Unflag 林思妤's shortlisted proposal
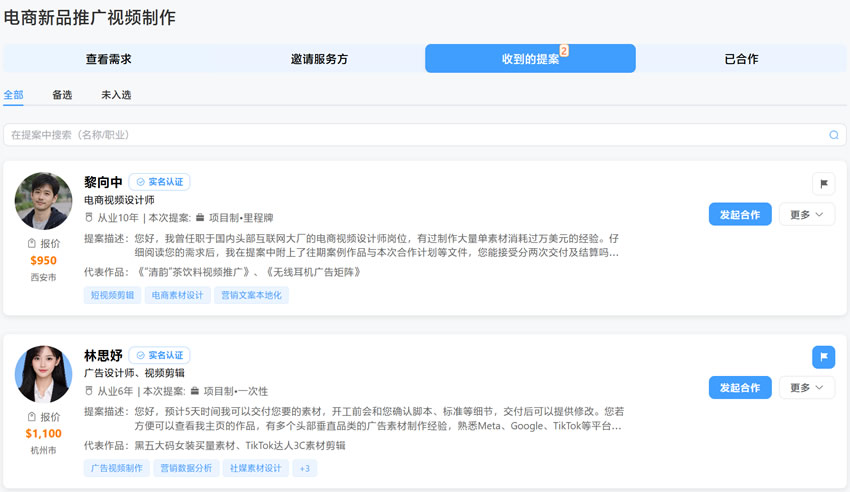 823,357
